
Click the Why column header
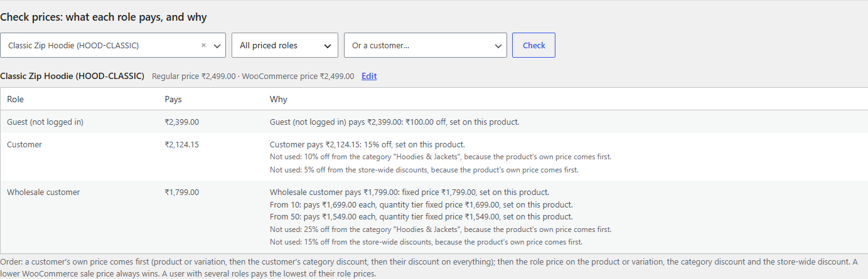click(x=279, y=99)
